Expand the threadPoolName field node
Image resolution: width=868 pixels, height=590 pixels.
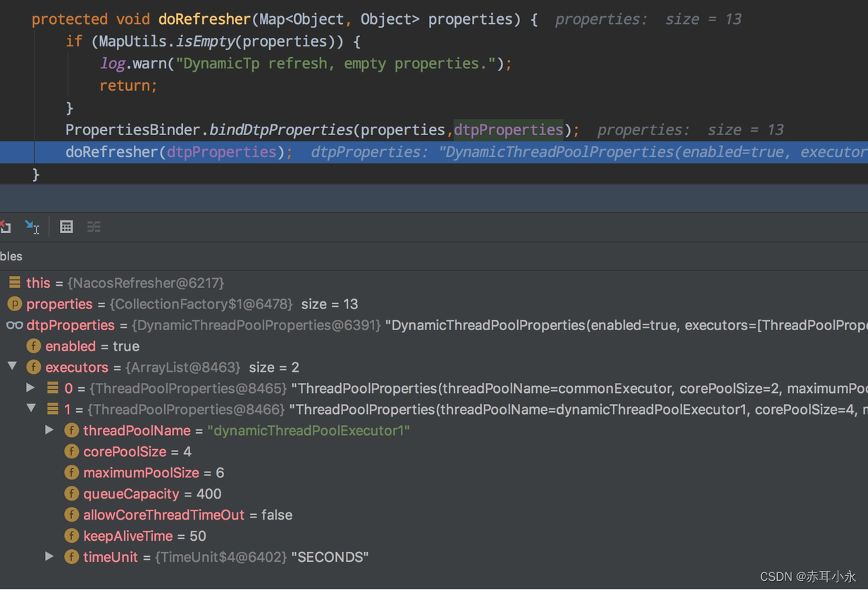(x=49, y=430)
